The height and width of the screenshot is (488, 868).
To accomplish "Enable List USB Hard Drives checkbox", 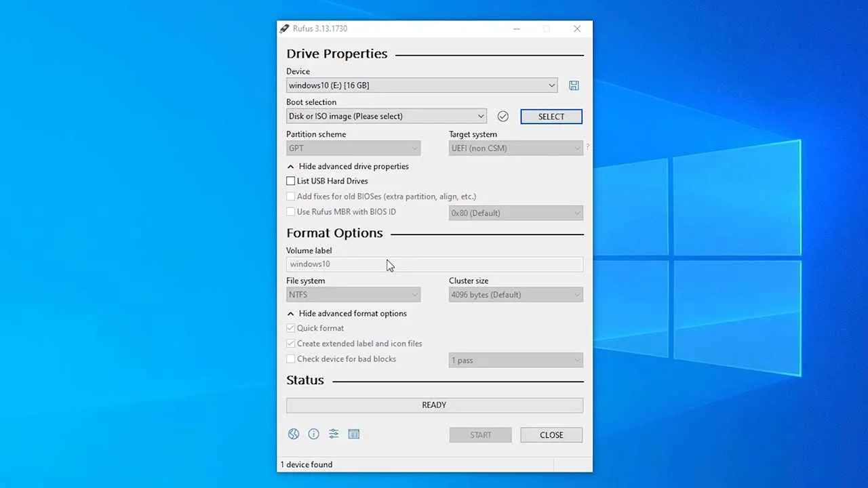I will 290,181.
